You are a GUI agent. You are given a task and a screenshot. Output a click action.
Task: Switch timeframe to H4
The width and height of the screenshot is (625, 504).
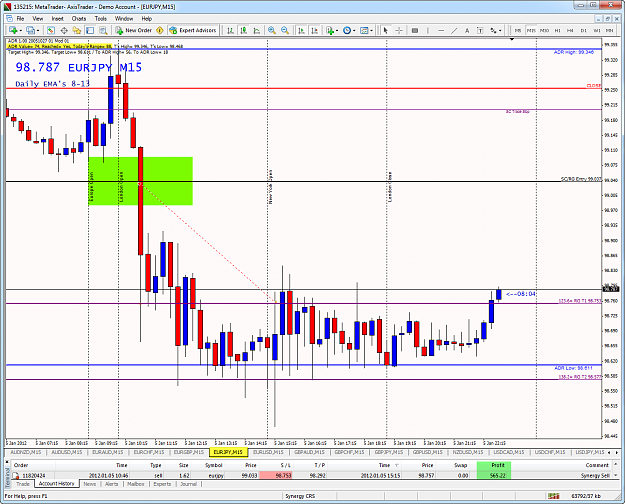point(570,30)
